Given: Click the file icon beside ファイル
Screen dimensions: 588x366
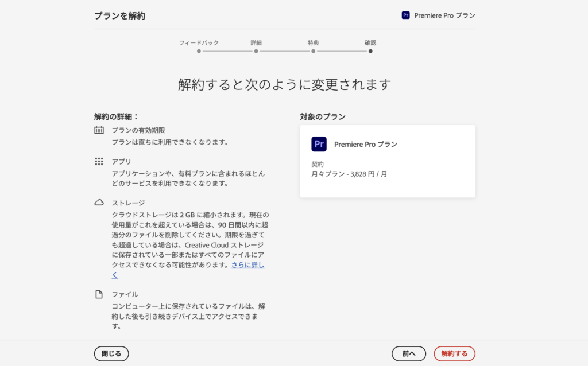Looking at the screenshot, I should pos(99,294).
